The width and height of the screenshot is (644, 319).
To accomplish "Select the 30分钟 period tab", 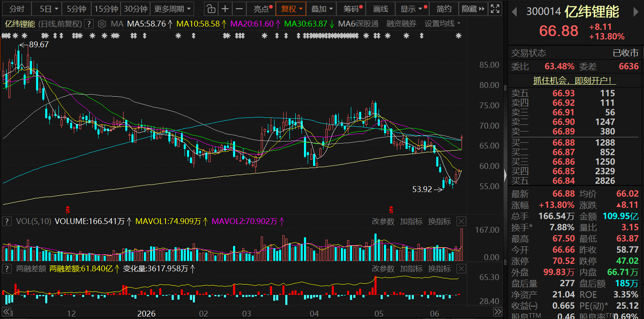I will click(x=136, y=9).
